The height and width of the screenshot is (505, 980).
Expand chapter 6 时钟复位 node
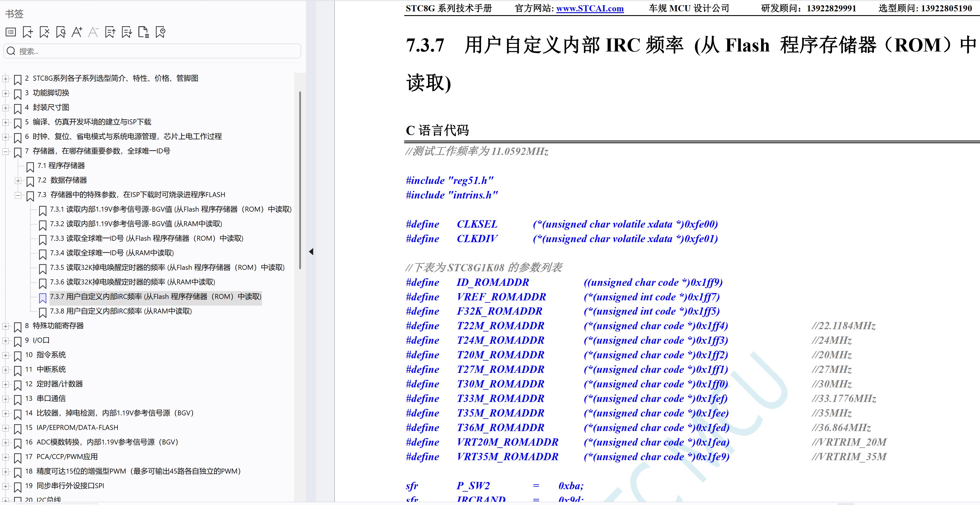pyautogui.click(x=5, y=137)
